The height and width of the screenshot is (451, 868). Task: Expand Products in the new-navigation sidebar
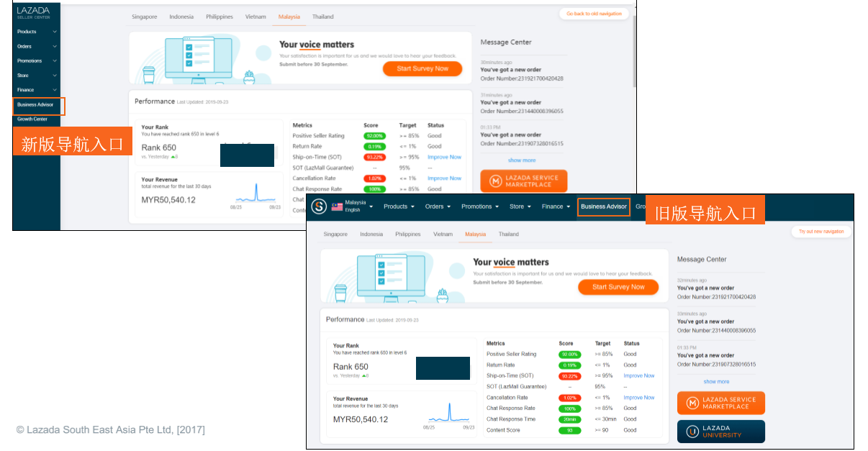point(37,32)
